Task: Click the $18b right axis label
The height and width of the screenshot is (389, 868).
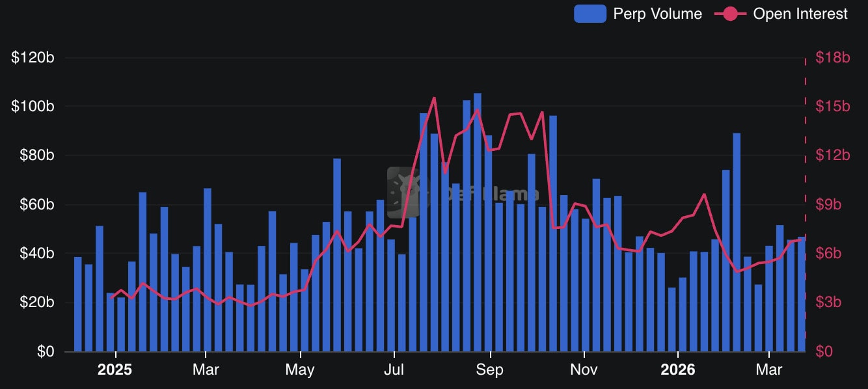Action: pos(833,58)
